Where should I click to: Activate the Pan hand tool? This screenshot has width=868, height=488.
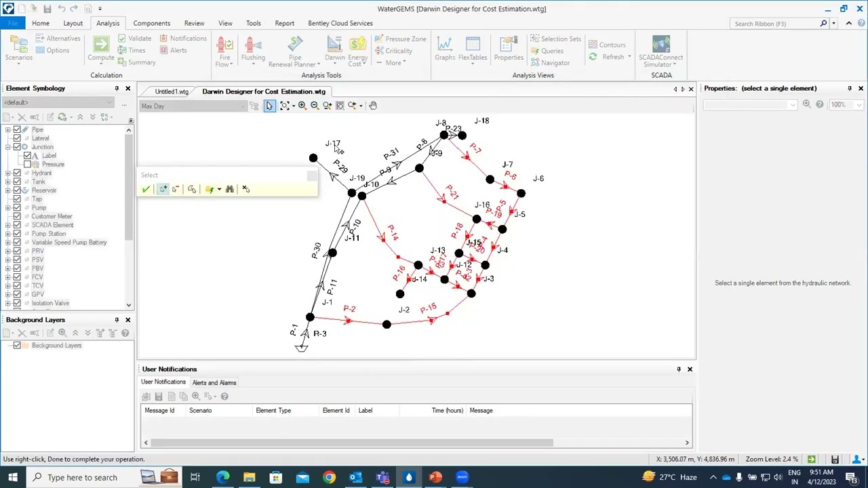pyautogui.click(x=373, y=106)
